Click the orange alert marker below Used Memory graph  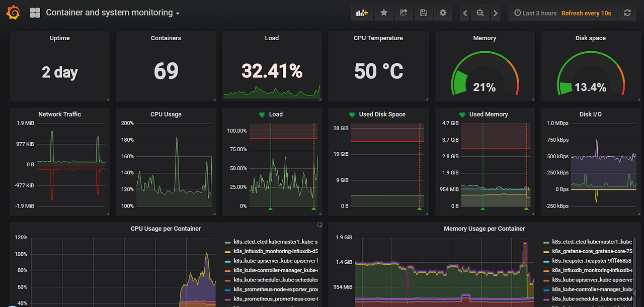click(527, 208)
